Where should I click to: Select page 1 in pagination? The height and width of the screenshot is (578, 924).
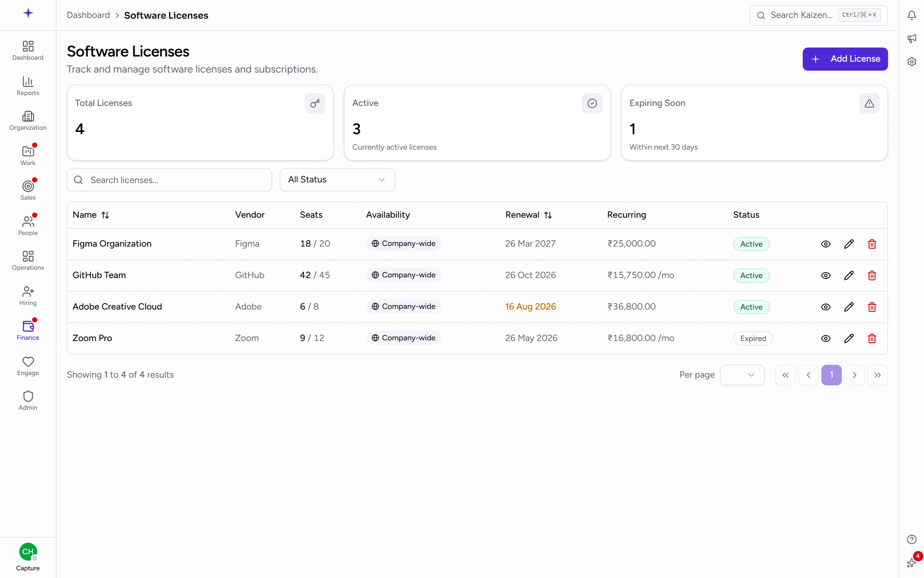tap(831, 375)
